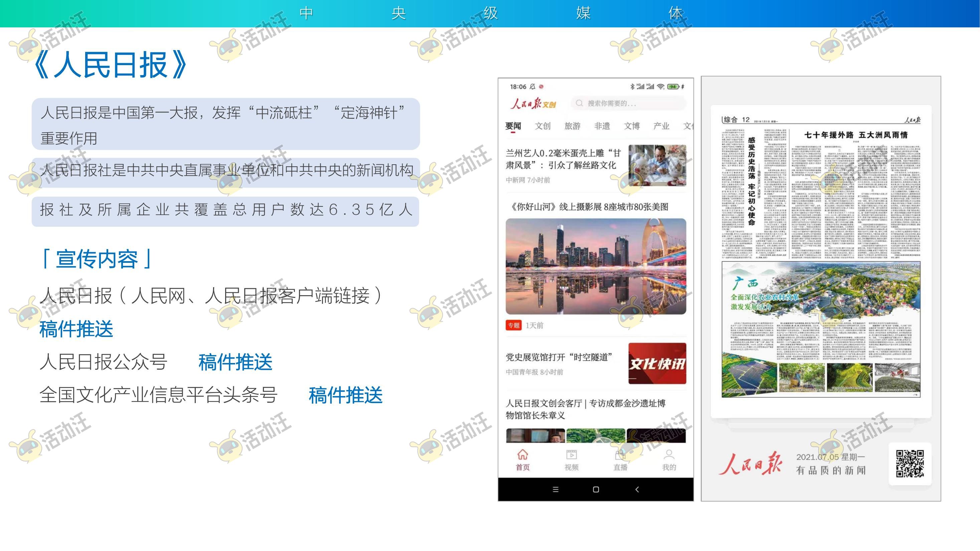
Task: Click the city skyline reflection photo
Action: [x=596, y=266]
